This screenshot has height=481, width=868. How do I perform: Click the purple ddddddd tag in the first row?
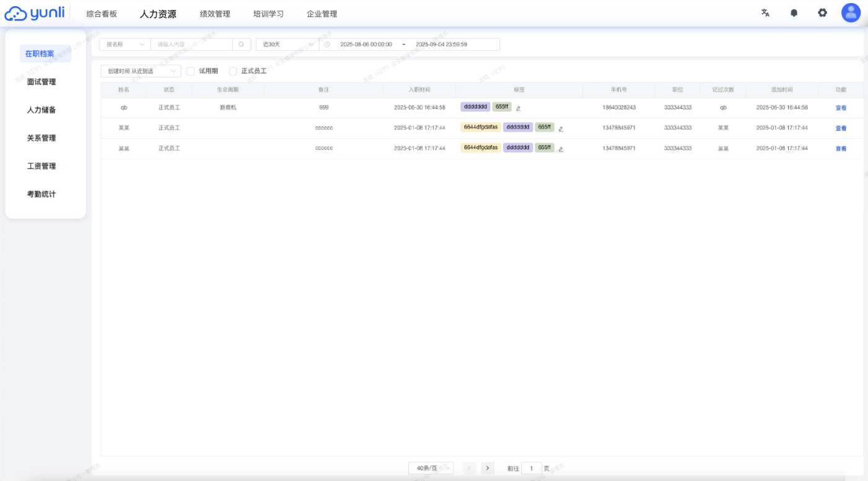[475, 107]
